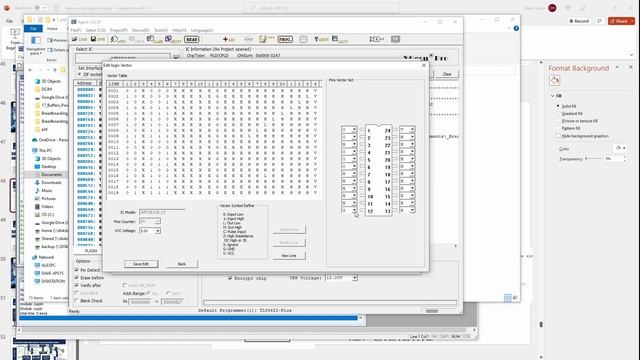
Task: Click the LOAD file toolbar icon in Xgpro
Action: 80,39
